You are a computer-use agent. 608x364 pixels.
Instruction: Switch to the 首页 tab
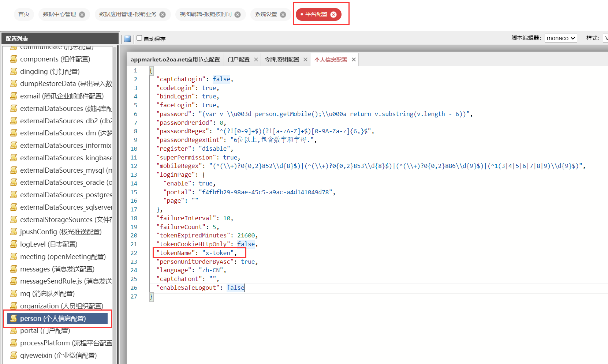(x=24, y=14)
